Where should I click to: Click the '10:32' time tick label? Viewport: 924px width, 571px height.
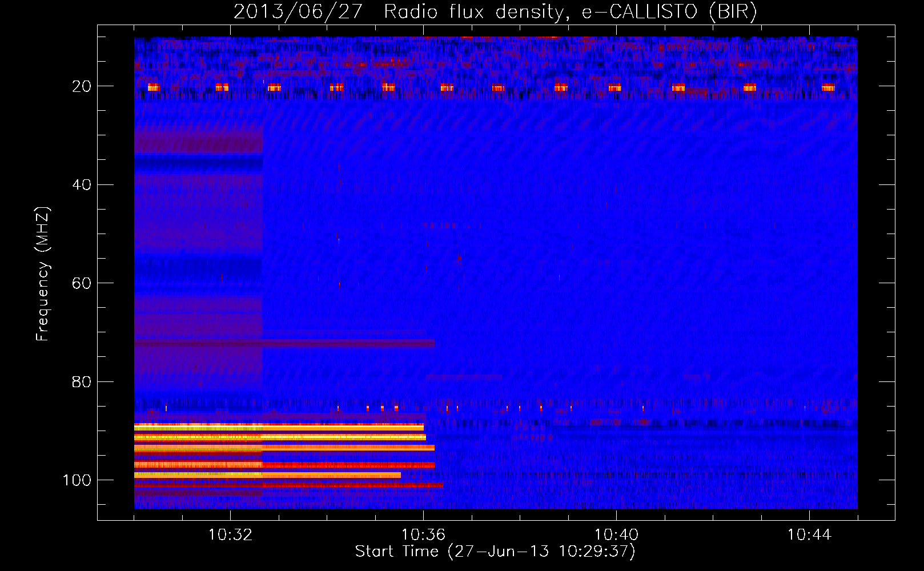click(230, 535)
